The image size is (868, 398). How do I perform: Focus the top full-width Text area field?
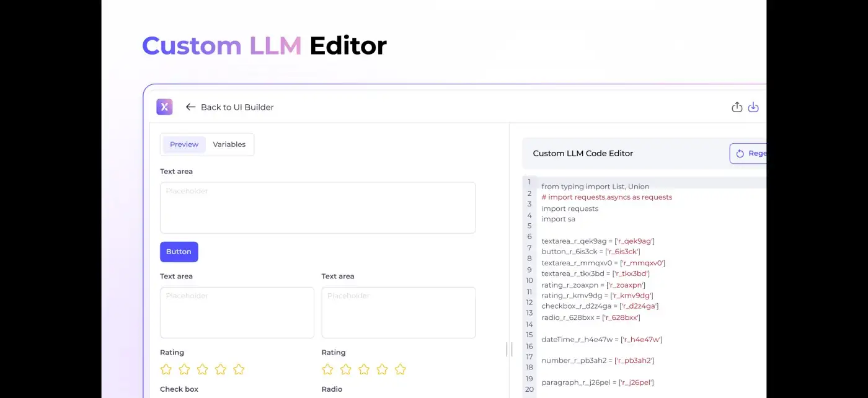pyautogui.click(x=317, y=208)
